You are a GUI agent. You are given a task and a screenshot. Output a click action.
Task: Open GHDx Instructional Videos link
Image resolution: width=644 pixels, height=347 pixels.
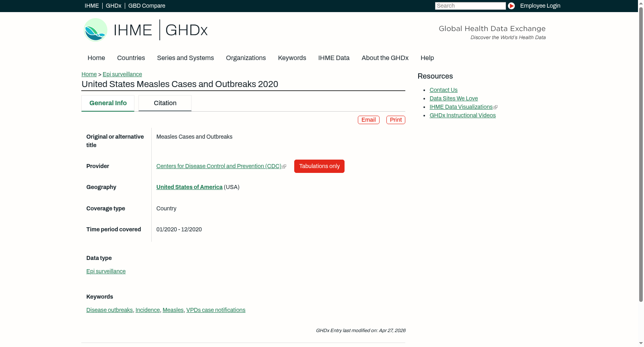[462, 115]
